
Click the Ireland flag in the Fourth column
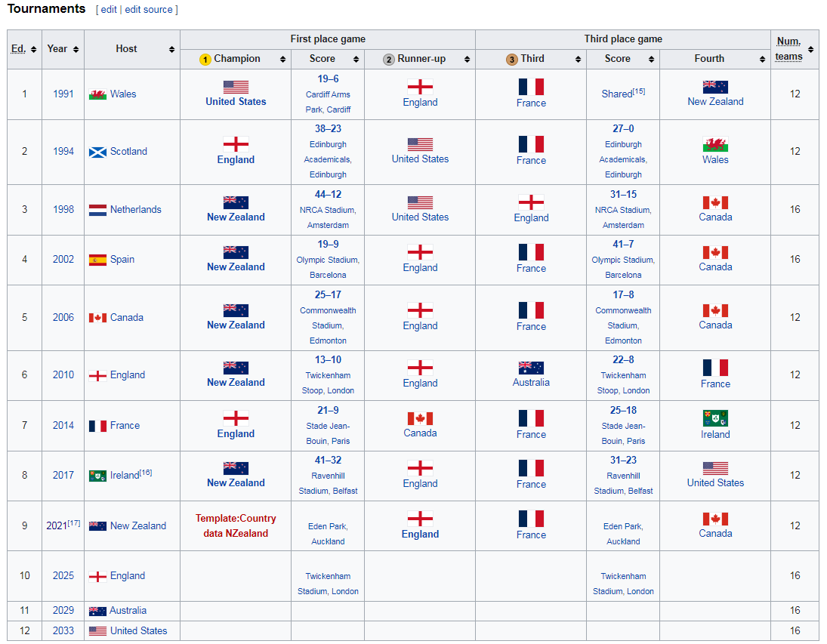[x=715, y=419]
